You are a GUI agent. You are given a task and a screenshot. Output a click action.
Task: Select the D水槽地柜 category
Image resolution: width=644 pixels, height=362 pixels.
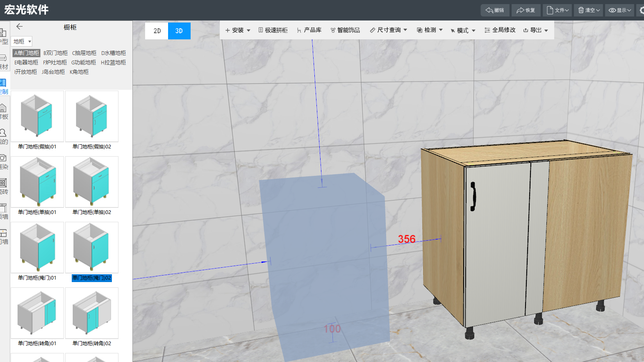coord(114,53)
